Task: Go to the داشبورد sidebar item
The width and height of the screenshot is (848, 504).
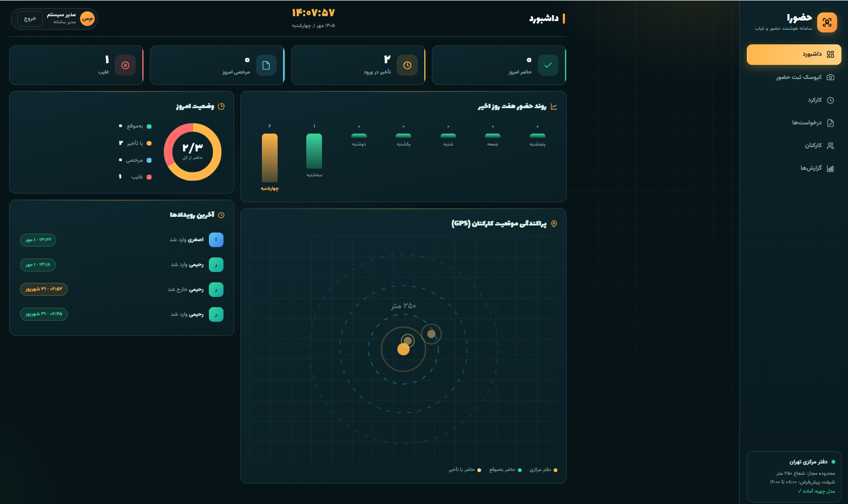Action: click(794, 55)
